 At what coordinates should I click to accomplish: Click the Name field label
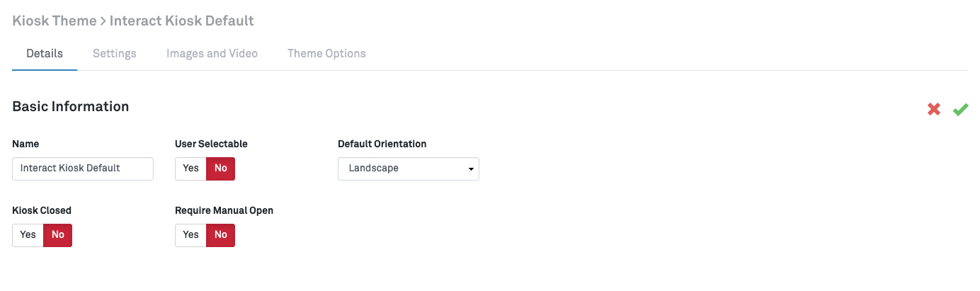tap(25, 144)
